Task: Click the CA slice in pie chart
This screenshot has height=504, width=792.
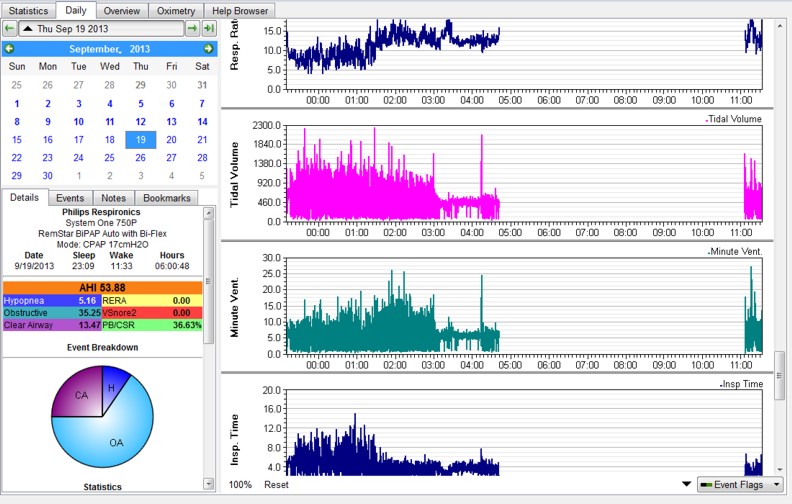Action: pos(82,395)
